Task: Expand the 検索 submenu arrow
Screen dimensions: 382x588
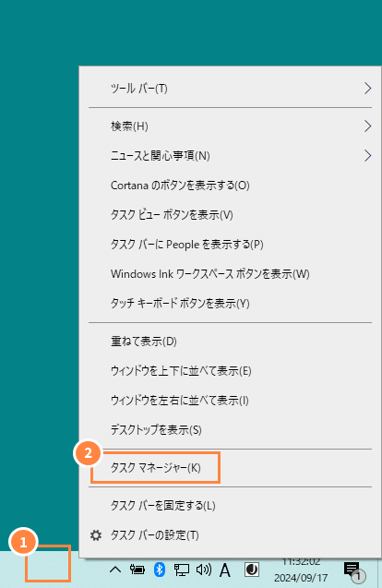Action: (x=367, y=126)
